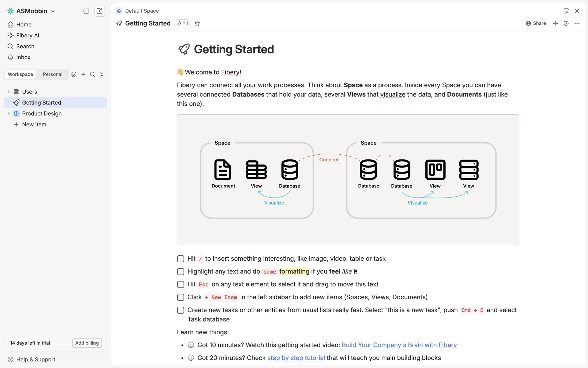The height and width of the screenshot is (368, 588).
Task: Open the version history clock icon
Action: pos(566,23)
